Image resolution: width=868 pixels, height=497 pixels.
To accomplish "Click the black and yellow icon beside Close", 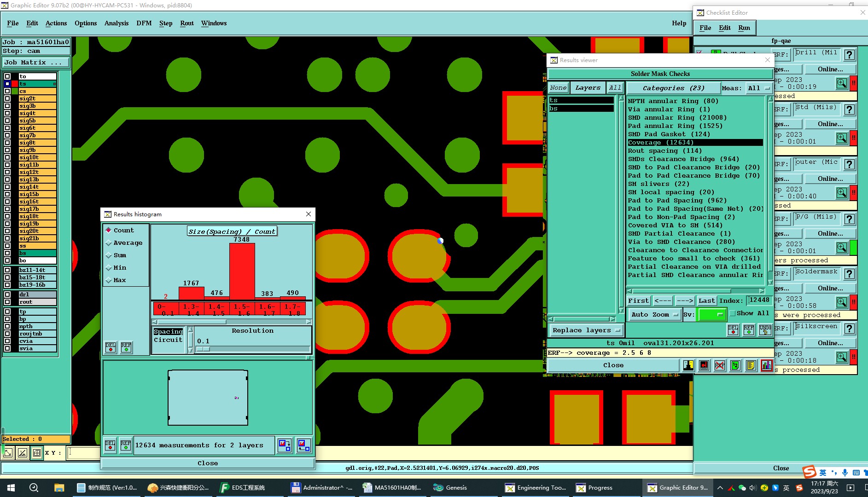I will (688, 365).
